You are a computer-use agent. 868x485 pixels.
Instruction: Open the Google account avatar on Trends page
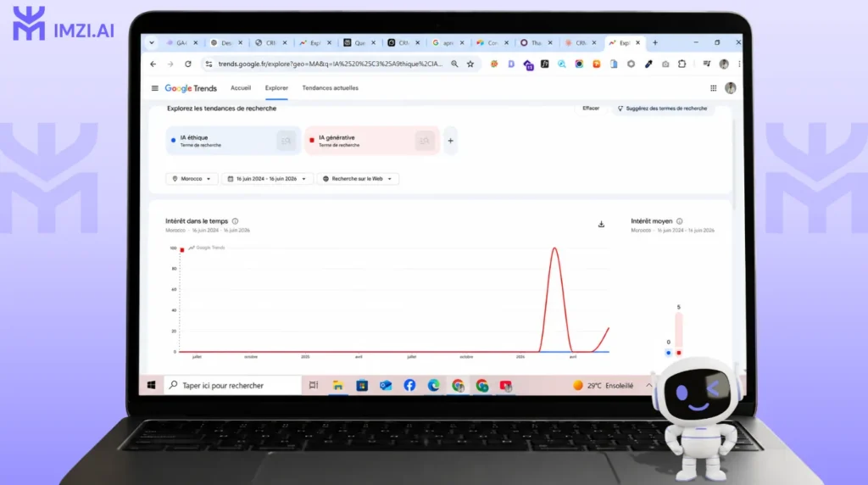pos(731,88)
